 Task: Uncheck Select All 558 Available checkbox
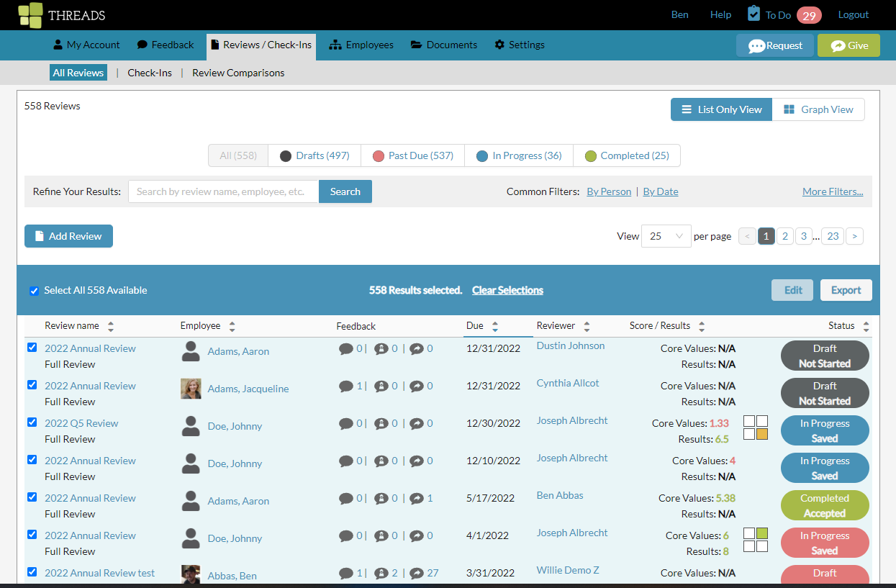pyautogui.click(x=34, y=291)
